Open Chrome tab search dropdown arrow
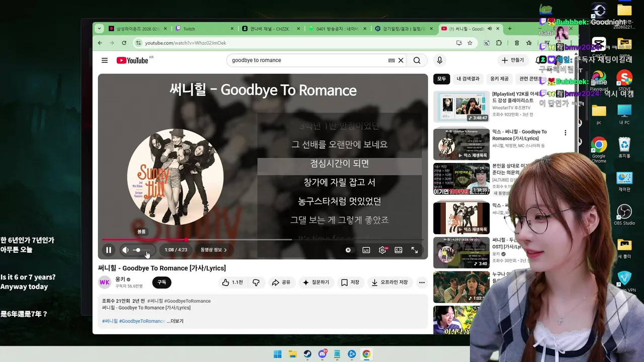Image resolution: width=644 pixels, height=362 pixels. tap(99, 29)
